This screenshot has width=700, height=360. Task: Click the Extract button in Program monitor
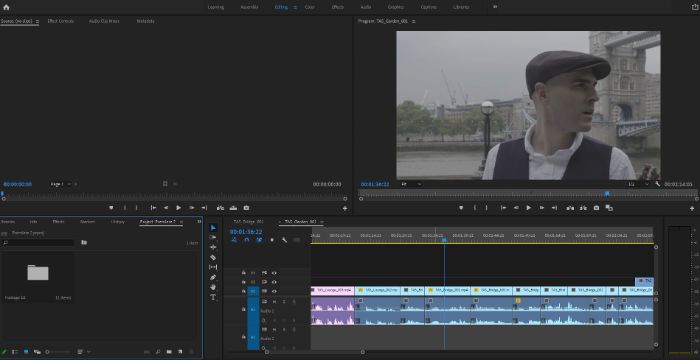point(583,208)
